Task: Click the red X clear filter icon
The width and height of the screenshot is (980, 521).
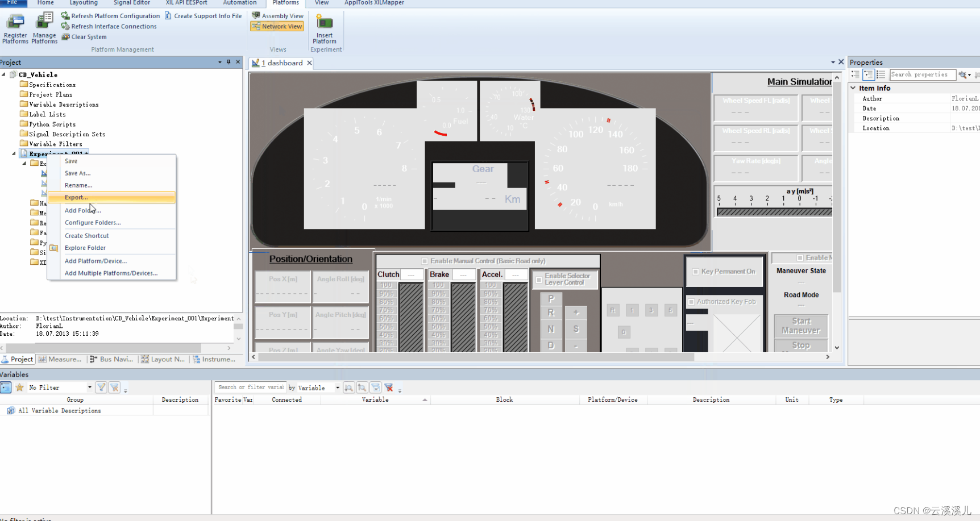Action: (x=389, y=387)
